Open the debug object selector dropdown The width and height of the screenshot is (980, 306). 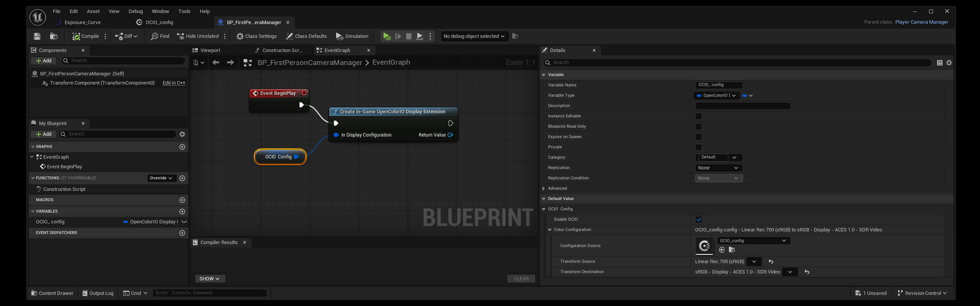pyautogui.click(x=474, y=36)
